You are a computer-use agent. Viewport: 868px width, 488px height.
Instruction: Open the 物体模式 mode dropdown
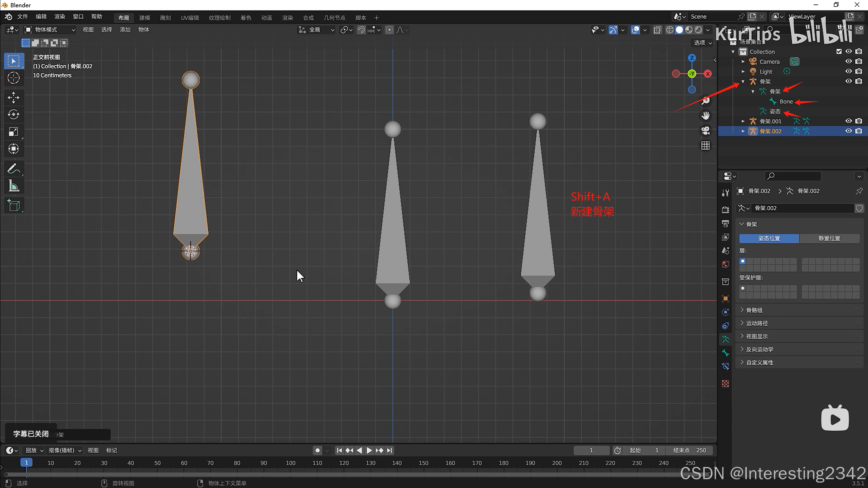pos(50,30)
